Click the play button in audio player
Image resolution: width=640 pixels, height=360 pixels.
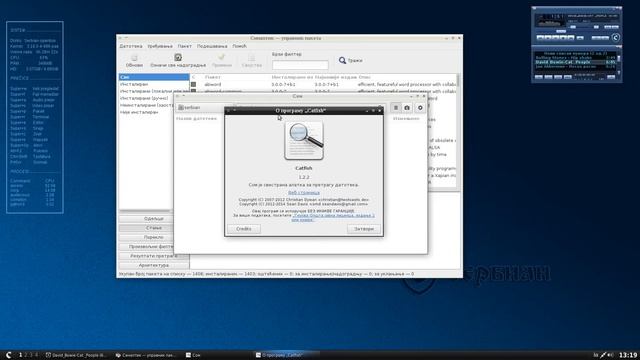coord(548,38)
